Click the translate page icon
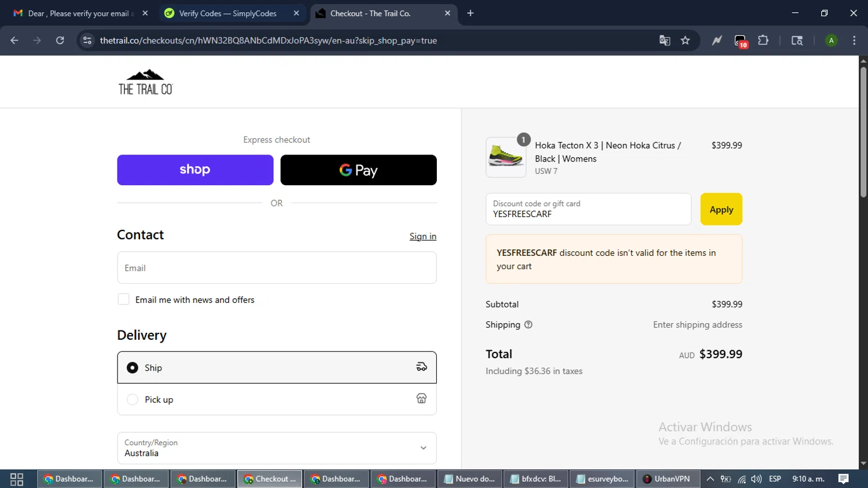The image size is (868, 488). click(x=665, y=41)
